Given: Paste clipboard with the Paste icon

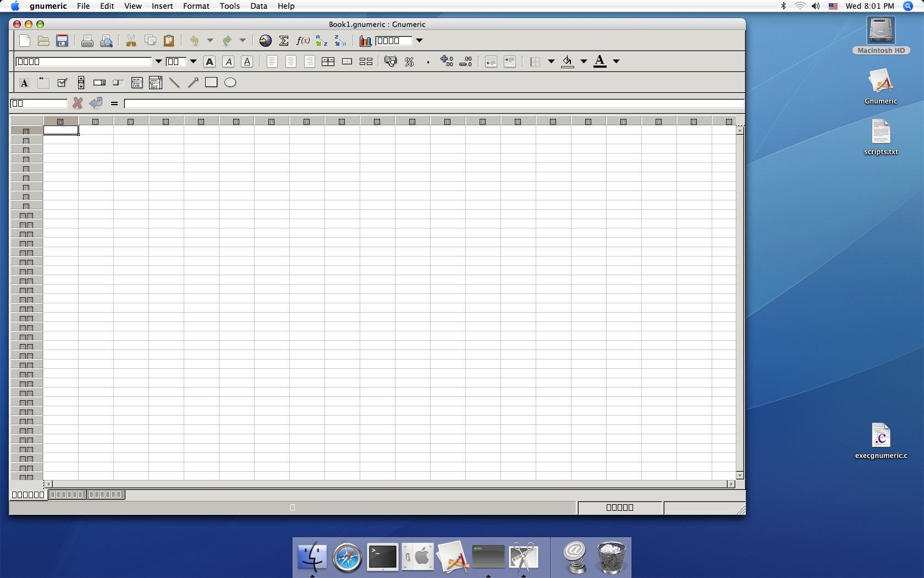Looking at the screenshot, I should click(169, 41).
